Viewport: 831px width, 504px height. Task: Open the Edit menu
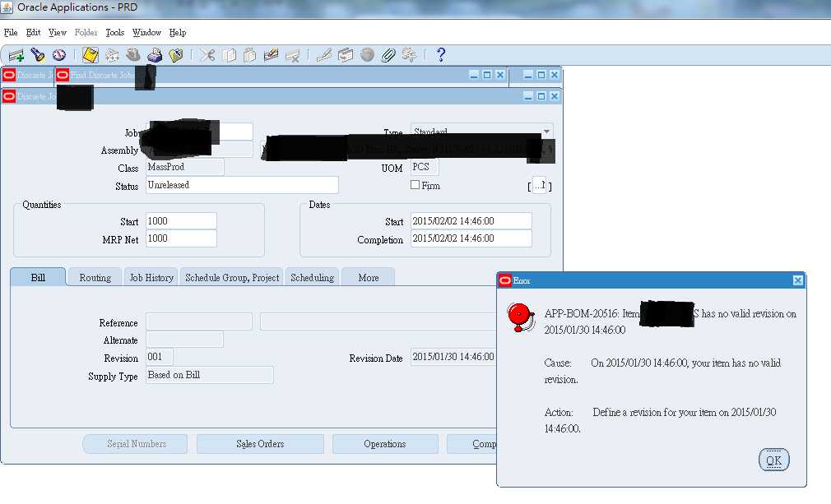34,32
